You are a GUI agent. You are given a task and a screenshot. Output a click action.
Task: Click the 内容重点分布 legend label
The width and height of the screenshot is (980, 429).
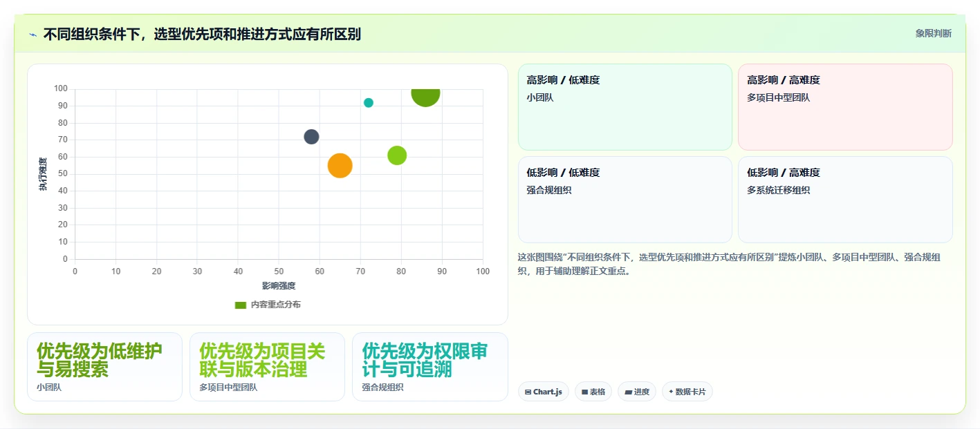tap(275, 305)
